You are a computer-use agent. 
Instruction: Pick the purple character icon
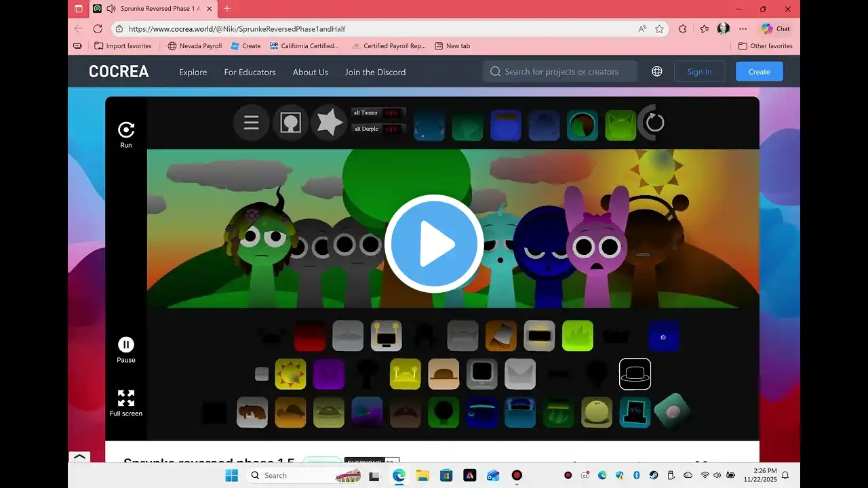[329, 374]
